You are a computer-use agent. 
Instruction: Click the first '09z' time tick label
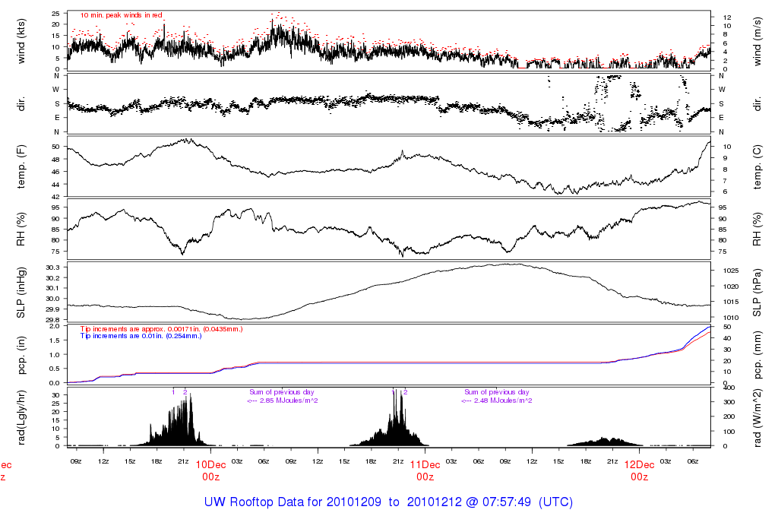[x=76, y=461]
